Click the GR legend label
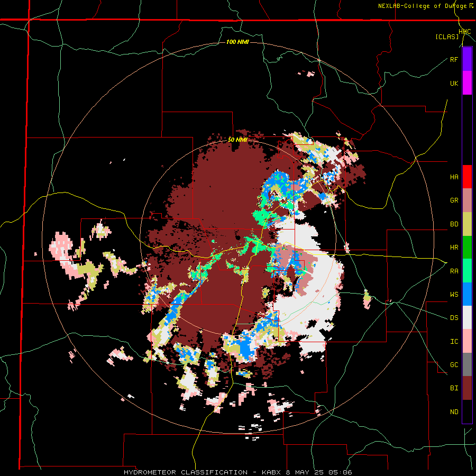The height and width of the screenshot is (476, 476). [x=454, y=200]
